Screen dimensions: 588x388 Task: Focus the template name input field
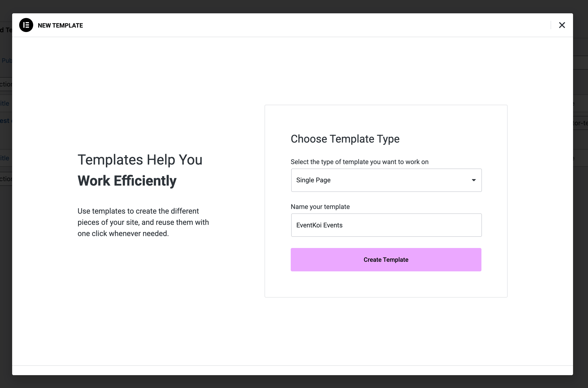(x=386, y=225)
